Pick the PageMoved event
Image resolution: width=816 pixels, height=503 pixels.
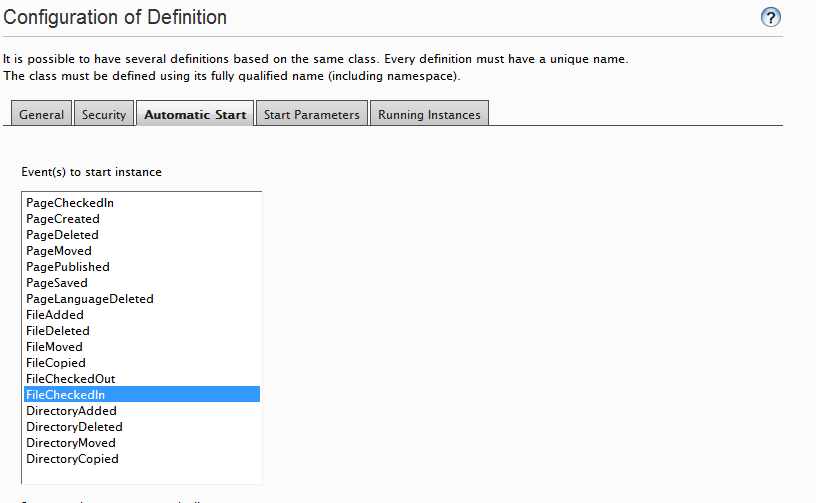(59, 251)
